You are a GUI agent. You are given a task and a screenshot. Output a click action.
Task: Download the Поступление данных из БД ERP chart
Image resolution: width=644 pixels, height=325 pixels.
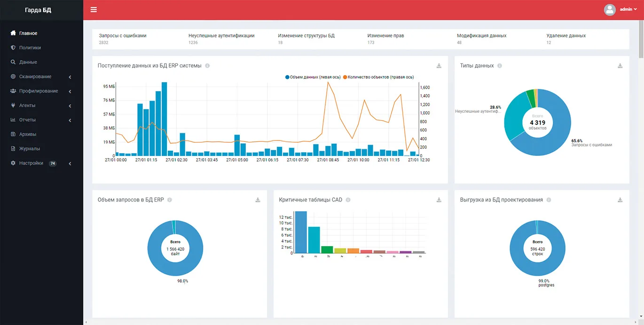pyautogui.click(x=439, y=66)
